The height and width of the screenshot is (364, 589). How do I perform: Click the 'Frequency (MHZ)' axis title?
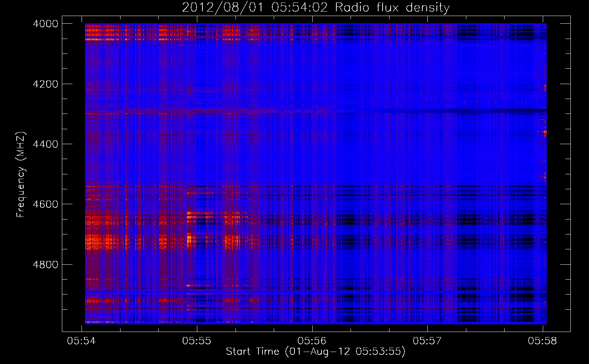(21, 175)
